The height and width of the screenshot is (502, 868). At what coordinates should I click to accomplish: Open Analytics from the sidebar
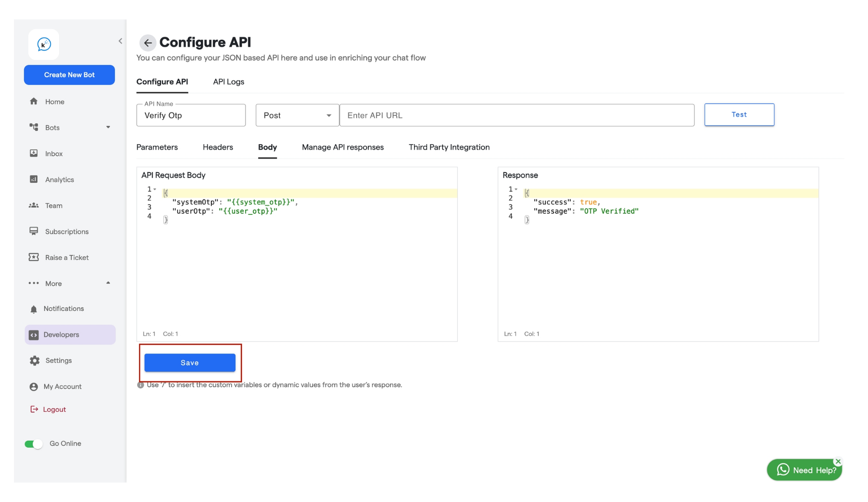click(60, 180)
